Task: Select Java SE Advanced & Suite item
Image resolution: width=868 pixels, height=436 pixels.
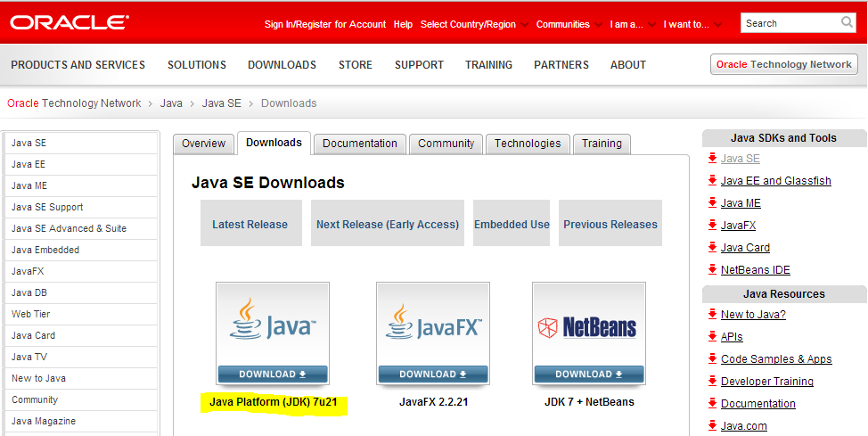Action: [x=81, y=228]
